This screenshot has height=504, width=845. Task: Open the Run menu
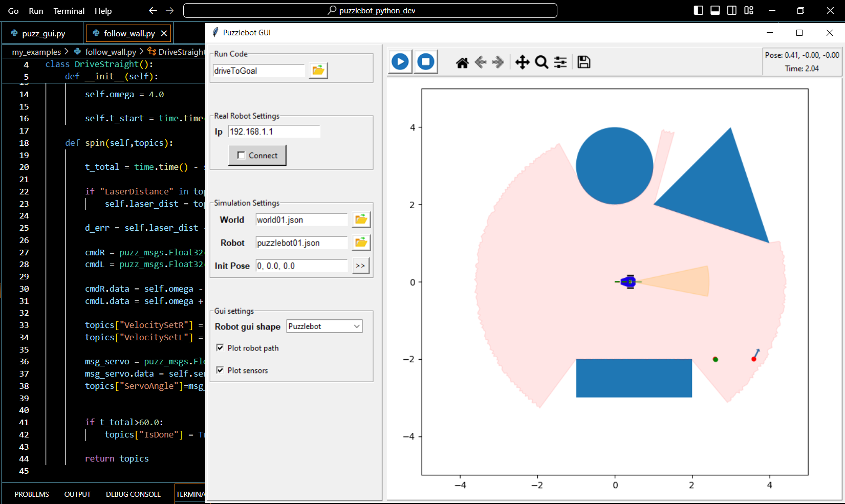(36, 11)
